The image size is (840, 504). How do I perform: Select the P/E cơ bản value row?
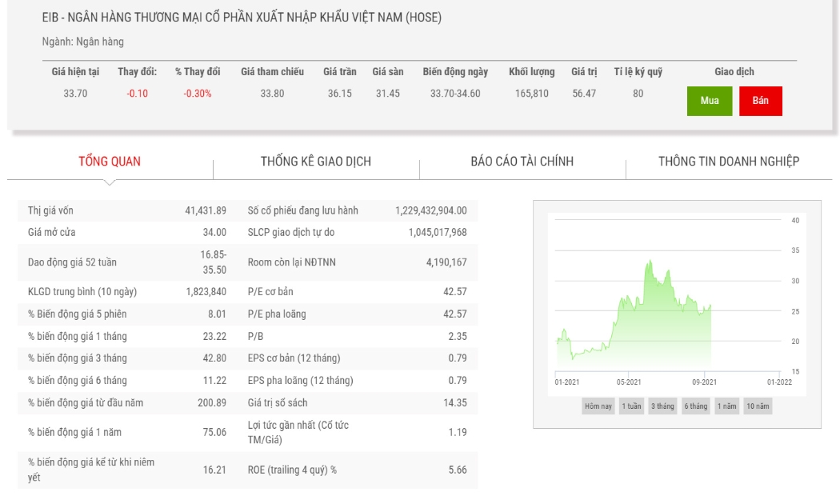tap(358, 292)
